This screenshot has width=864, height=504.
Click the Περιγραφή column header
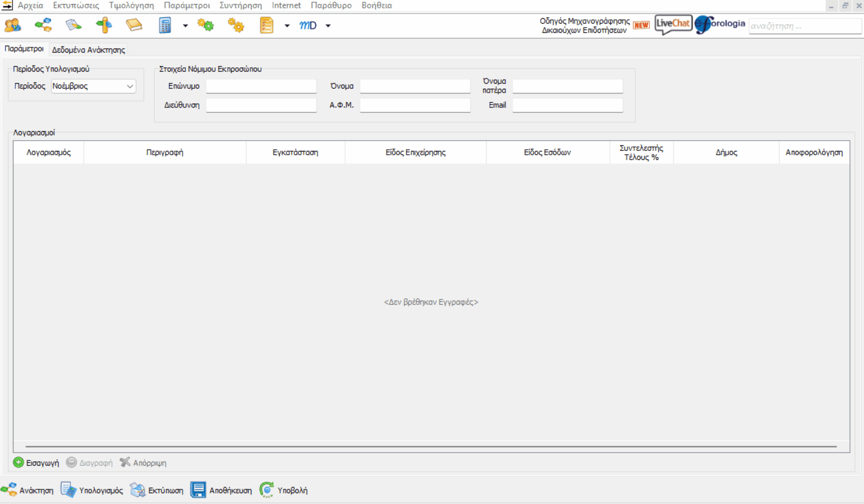(x=164, y=153)
